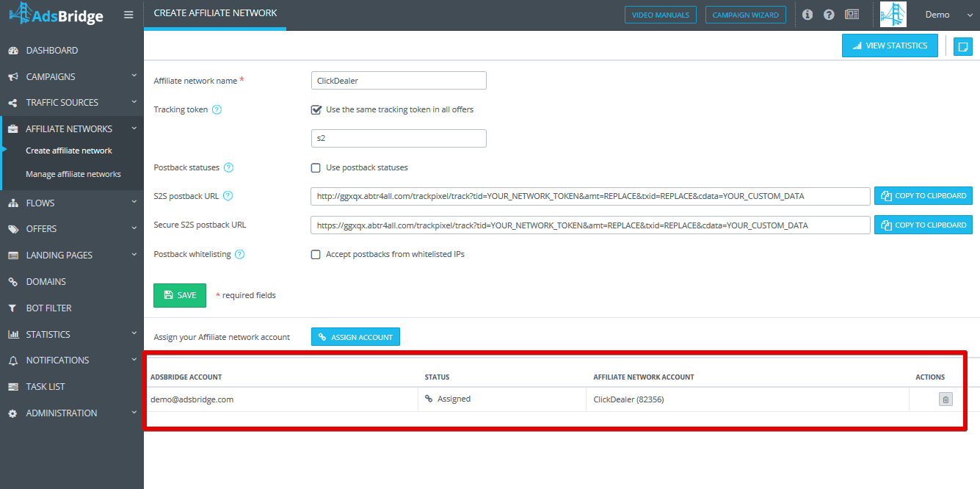Click the Administration gear icon
The image size is (980, 489).
12,413
